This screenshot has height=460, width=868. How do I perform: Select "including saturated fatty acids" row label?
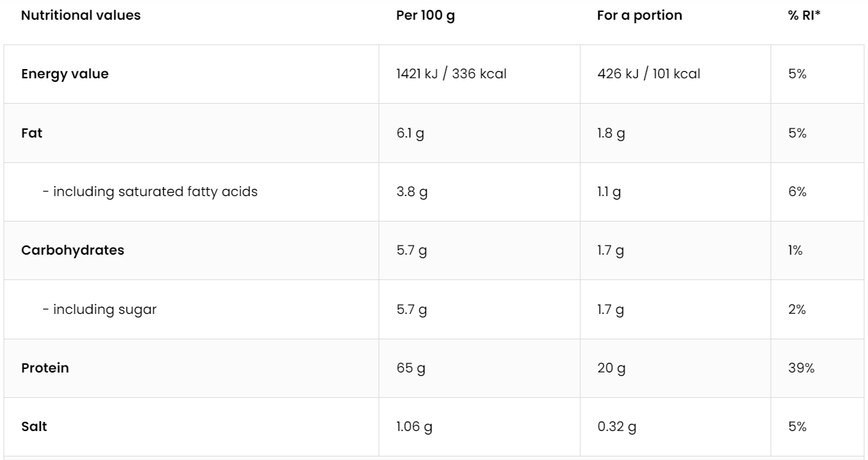click(x=150, y=191)
